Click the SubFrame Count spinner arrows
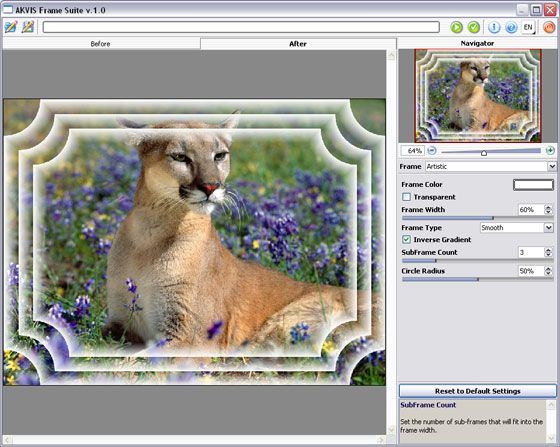 click(x=548, y=252)
